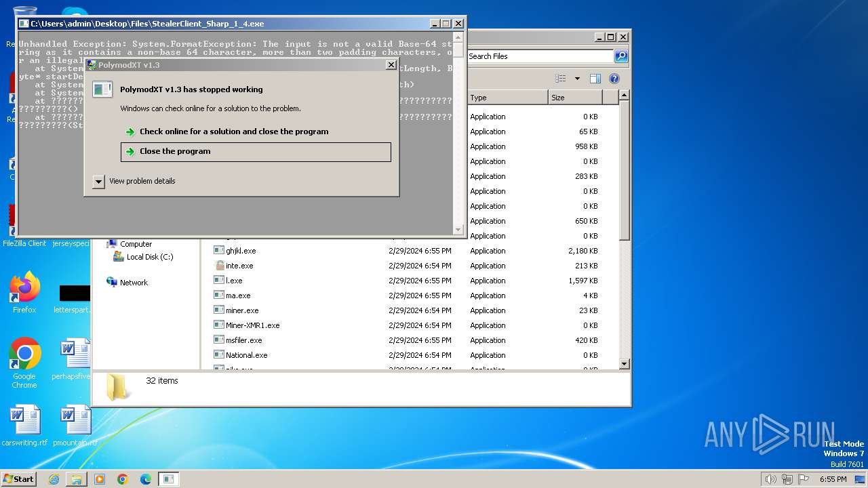Click the 2,180 KB size cell
The width and height of the screenshot is (868, 488).
pos(583,251)
